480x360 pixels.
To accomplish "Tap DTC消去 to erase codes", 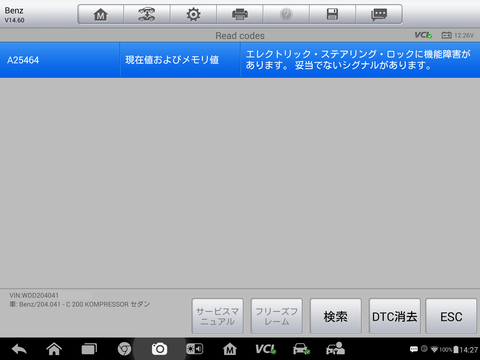I will point(395,316).
